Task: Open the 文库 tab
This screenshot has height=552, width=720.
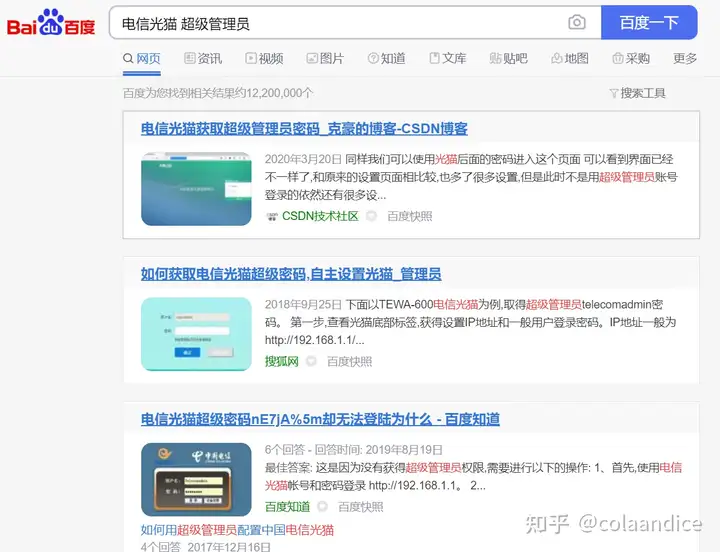Action: [448, 59]
